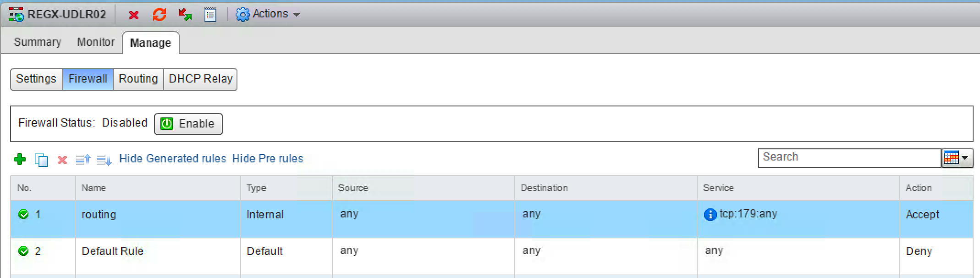Click the green status check on rule 2
980x278 pixels.
(x=23, y=251)
